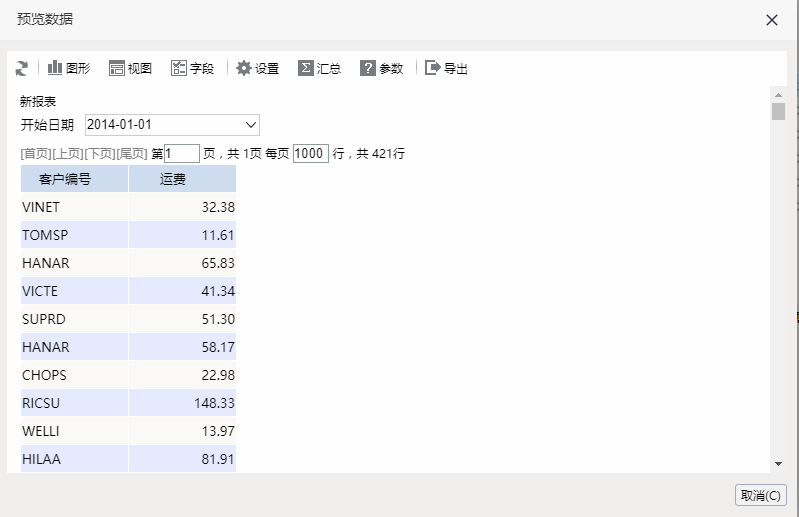Click the 取消(C) cancel button
This screenshot has height=517, width=799.
pos(761,495)
